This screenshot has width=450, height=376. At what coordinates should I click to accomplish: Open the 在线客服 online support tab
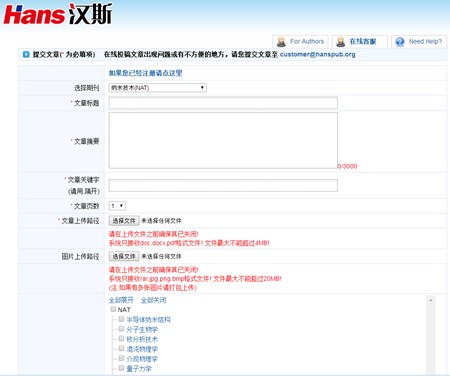point(360,42)
